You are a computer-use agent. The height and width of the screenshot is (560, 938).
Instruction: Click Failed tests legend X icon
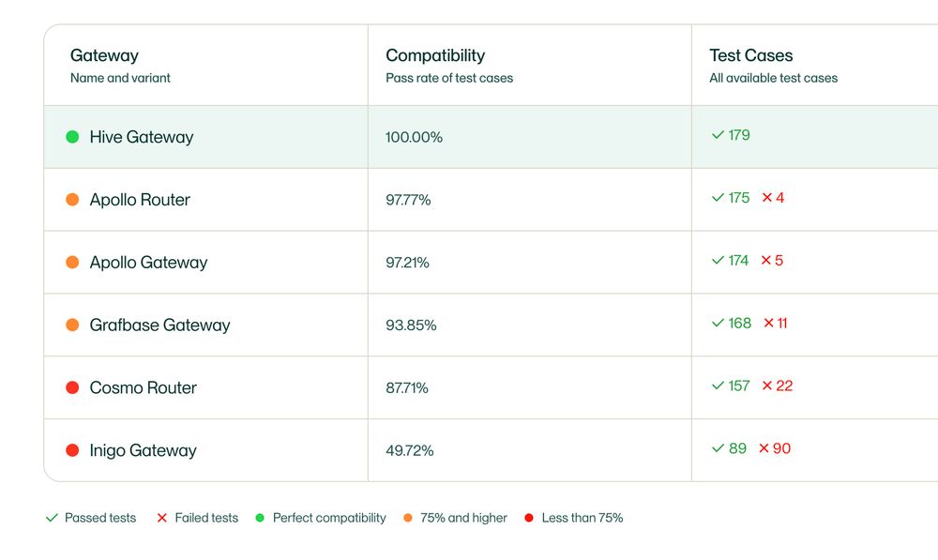(161, 518)
